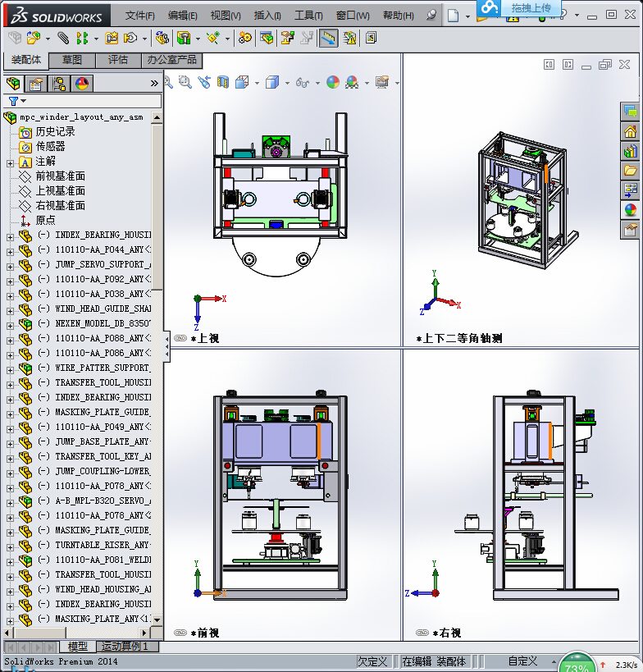Click the Linear Component Pattern icon
This screenshot has height=672, width=643.
pos(82,38)
